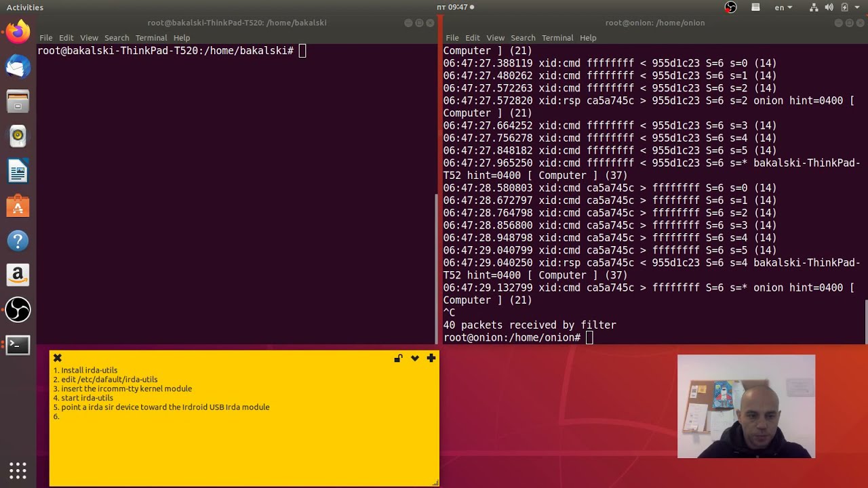Screen dimensions: 868x488
Task: Open Ubuntu Software from the dock
Action: pyautogui.click(x=18, y=206)
